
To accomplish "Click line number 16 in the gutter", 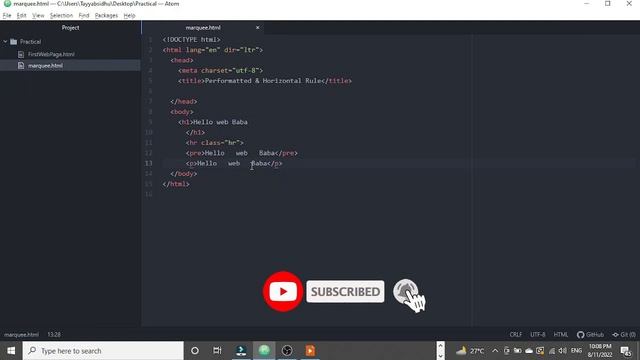I will [x=148, y=194].
